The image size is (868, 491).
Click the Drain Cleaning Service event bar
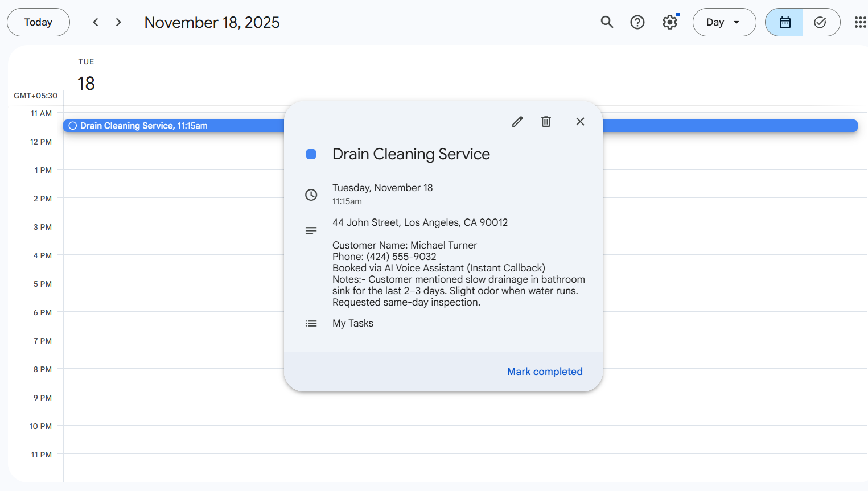coord(171,126)
